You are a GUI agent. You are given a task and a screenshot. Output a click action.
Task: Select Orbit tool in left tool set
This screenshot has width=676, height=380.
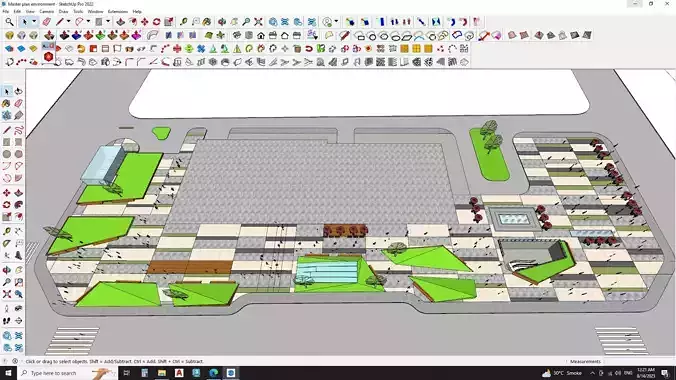7,270
